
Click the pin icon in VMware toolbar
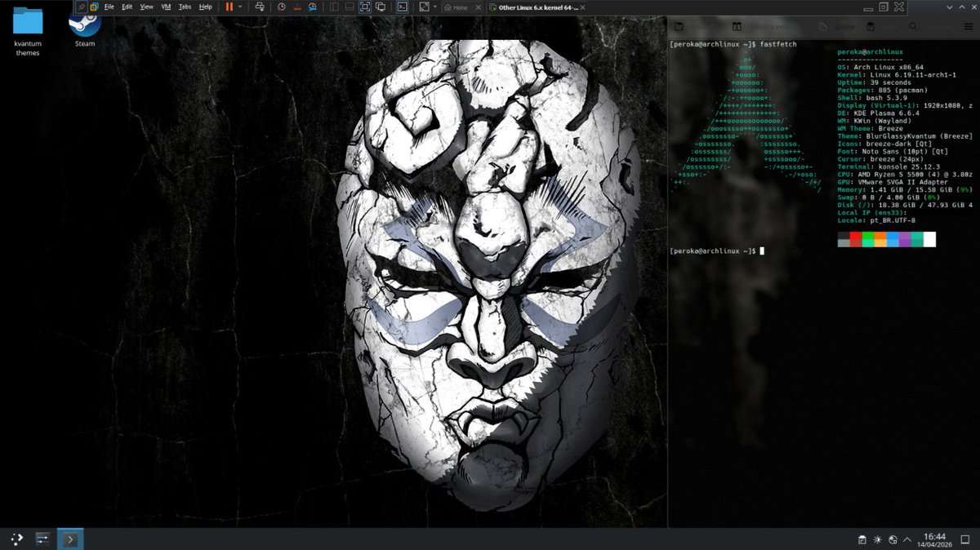point(81,7)
